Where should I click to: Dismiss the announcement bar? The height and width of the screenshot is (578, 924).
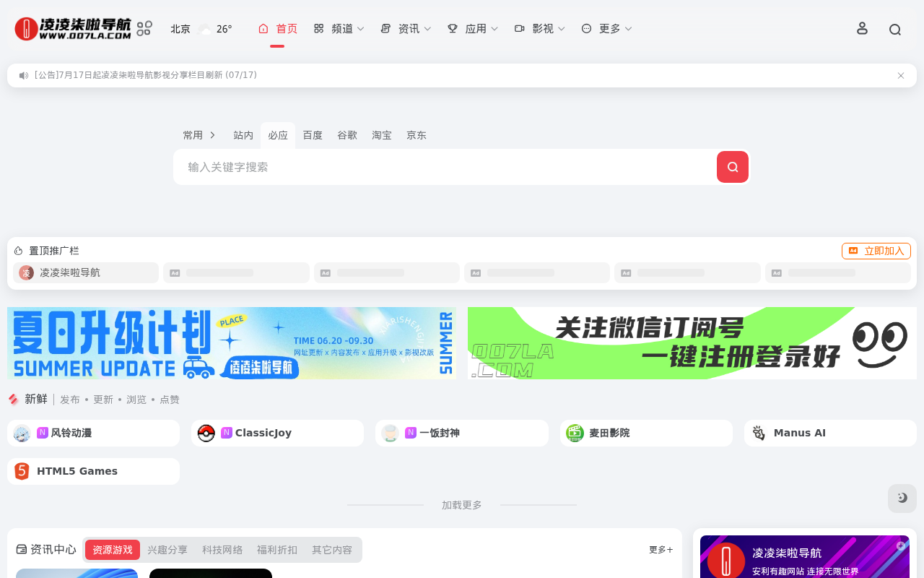coord(900,76)
